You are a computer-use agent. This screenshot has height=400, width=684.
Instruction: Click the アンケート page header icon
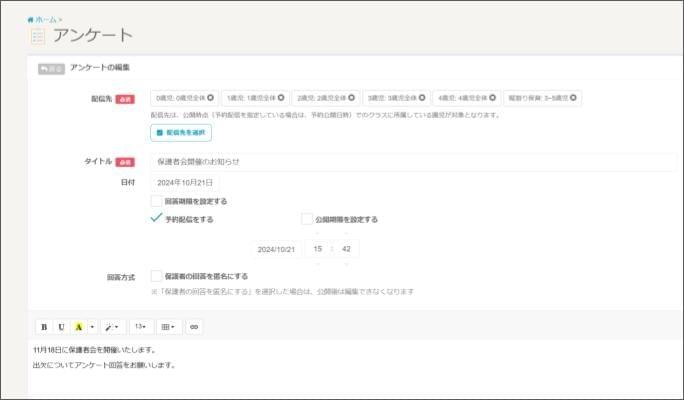coord(38,35)
